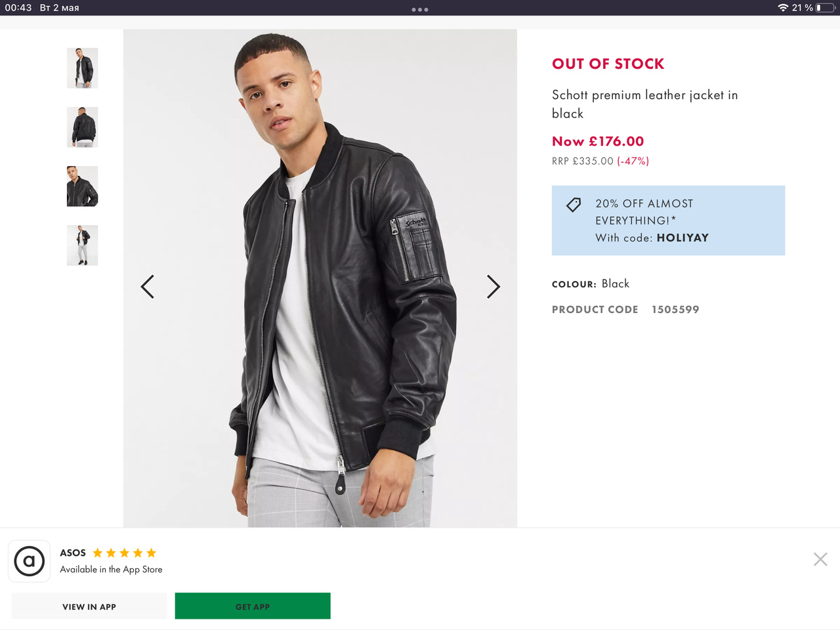This screenshot has height=630, width=840.
Task: Select the first jacket thumbnail
Action: (83, 68)
